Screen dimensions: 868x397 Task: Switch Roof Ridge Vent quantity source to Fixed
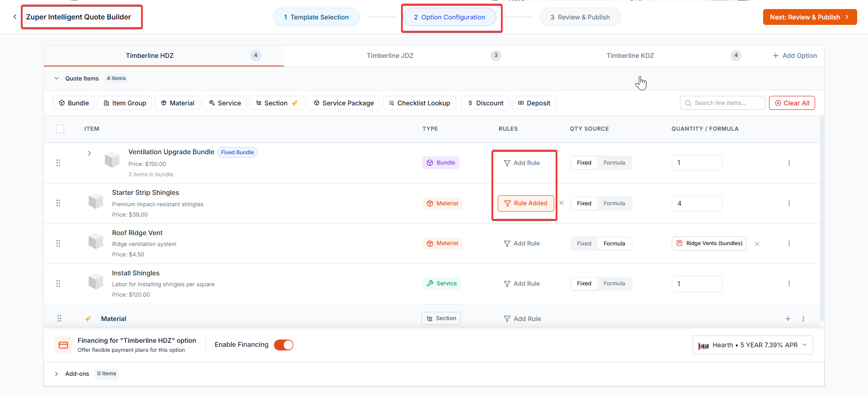pyautogui.click(x=584, y=244)
